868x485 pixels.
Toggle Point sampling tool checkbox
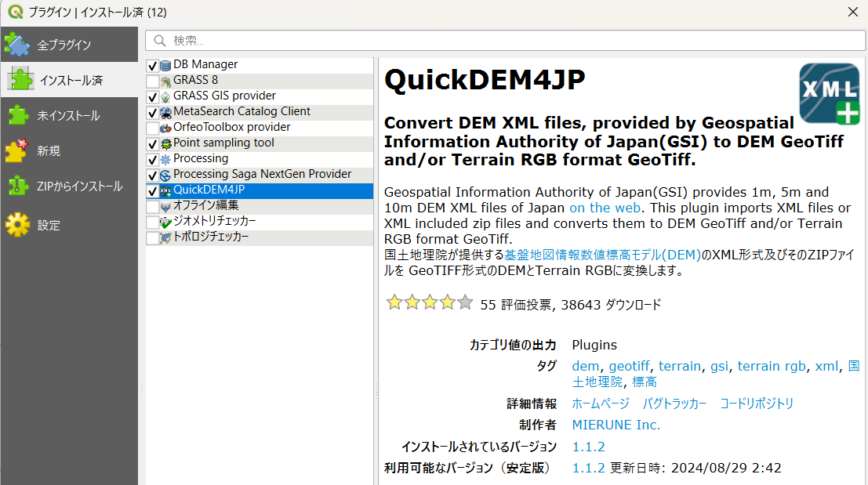pyautogui.click(x=153, y=144)
